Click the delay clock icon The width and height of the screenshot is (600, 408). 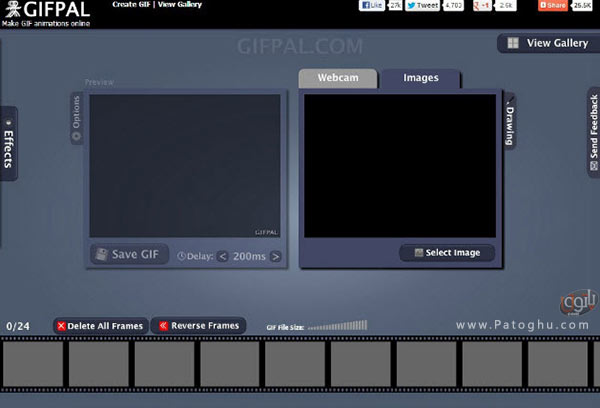181,256
